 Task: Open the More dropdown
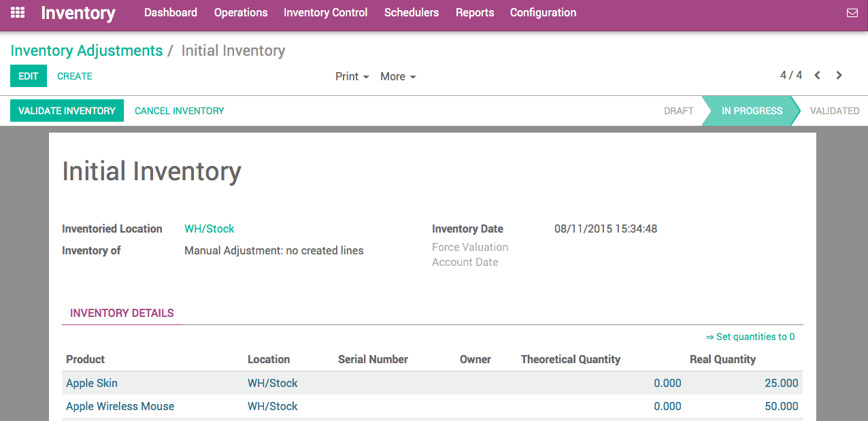pyautogui.click(x=397, y=76)
